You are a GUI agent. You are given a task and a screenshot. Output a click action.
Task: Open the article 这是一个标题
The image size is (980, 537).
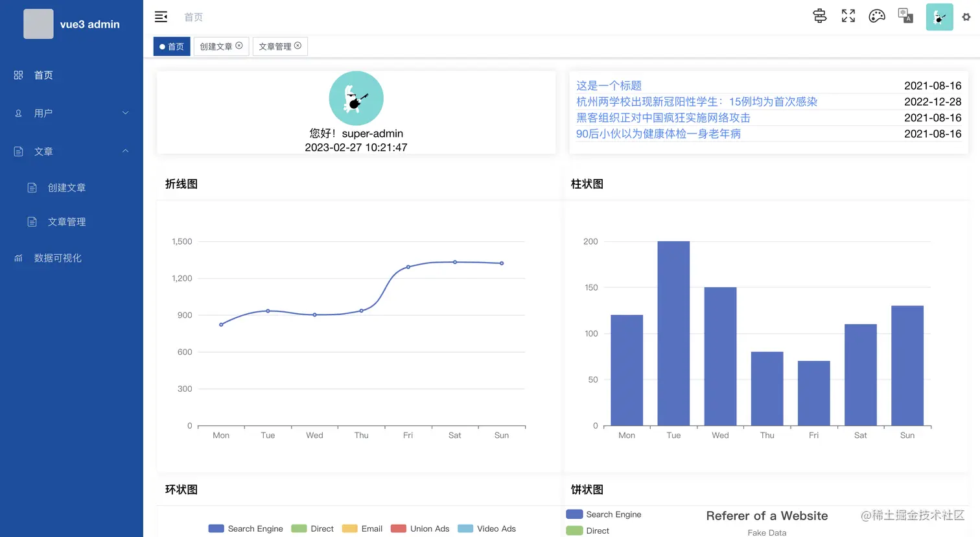(x=609, y=86)
